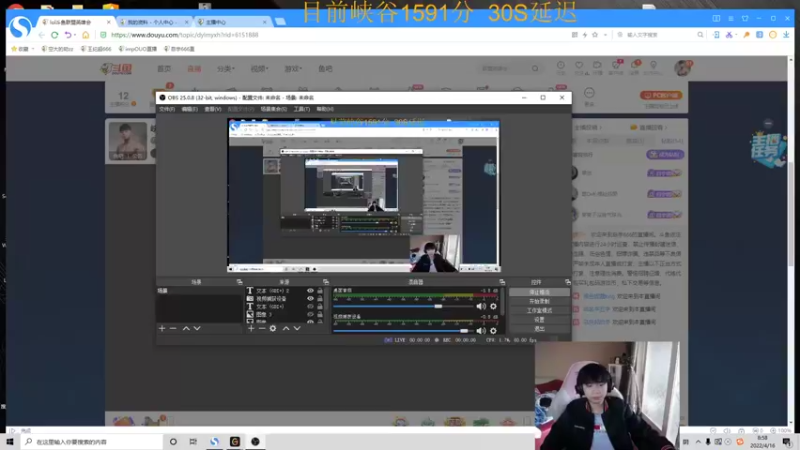Undock the Controls panel popout icon
The width and height of the screenshot is (800, 450).
coord(567,282)
